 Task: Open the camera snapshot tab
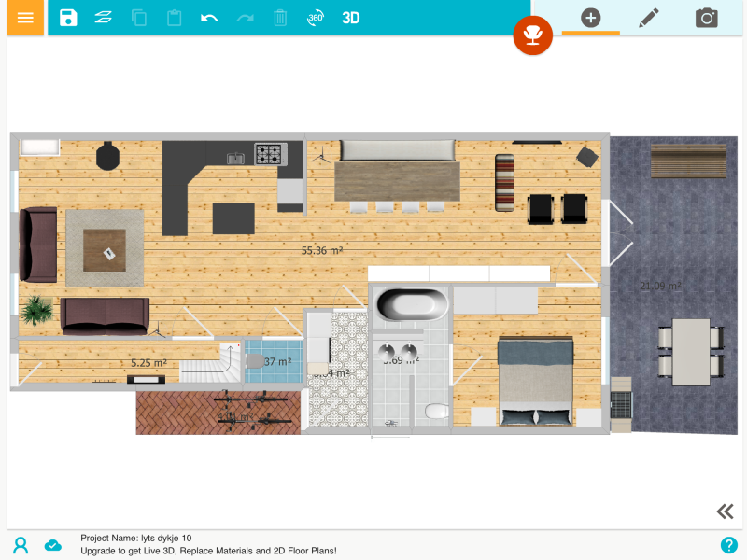(x=707, y=18)
